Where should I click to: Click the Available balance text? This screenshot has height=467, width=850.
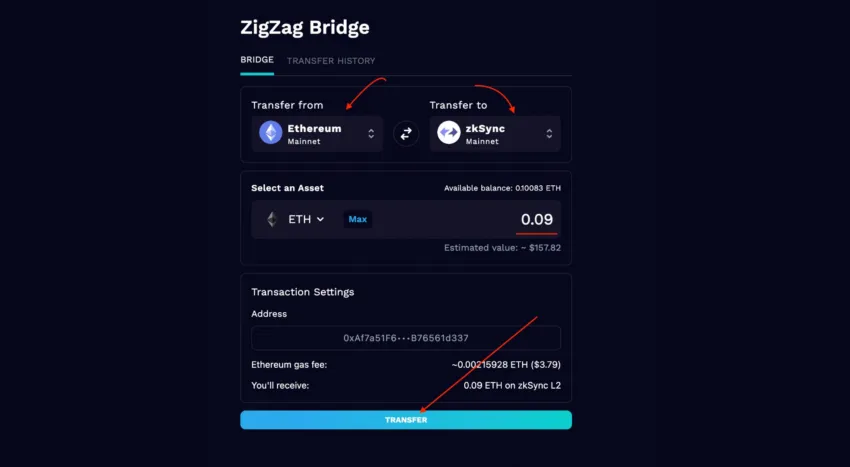point(503,188)
